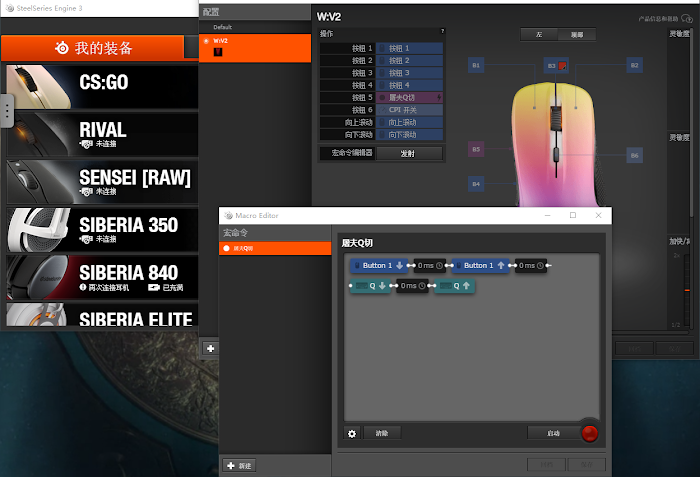Open the 按钮 5 macro assignment dropdown

[409, 97]
